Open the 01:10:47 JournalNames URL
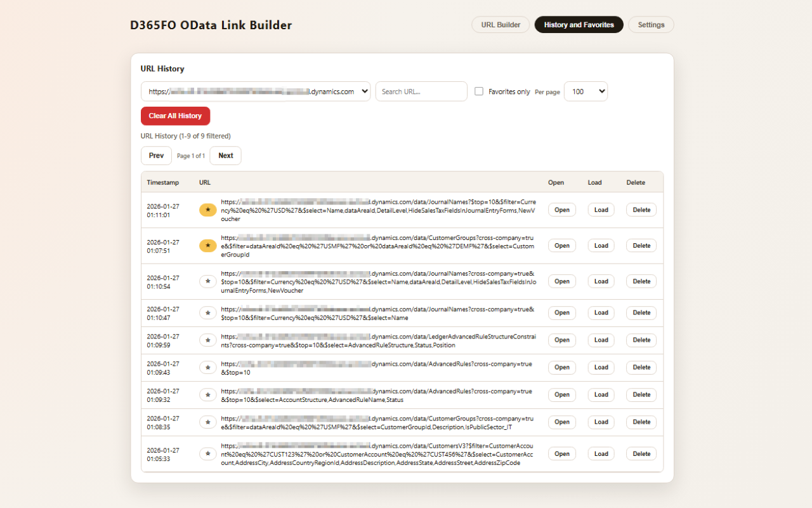812x508 pixels. click(x=562, y=312)
